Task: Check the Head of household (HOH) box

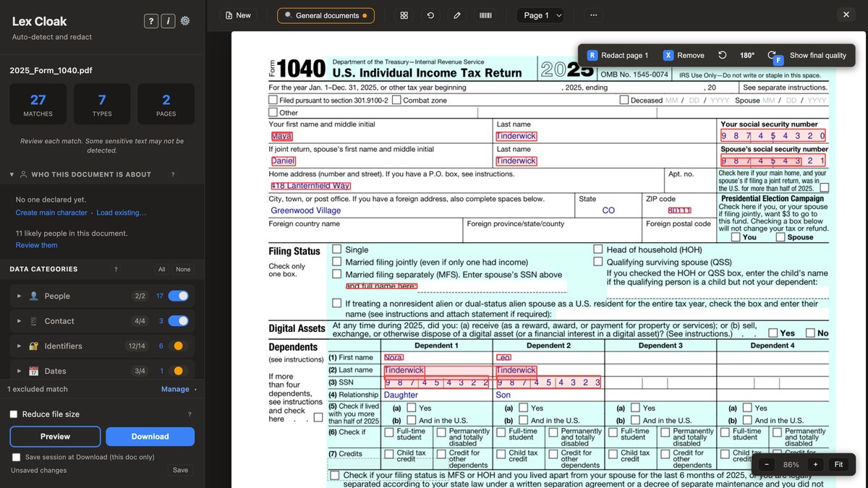Action: coord(598,249)
